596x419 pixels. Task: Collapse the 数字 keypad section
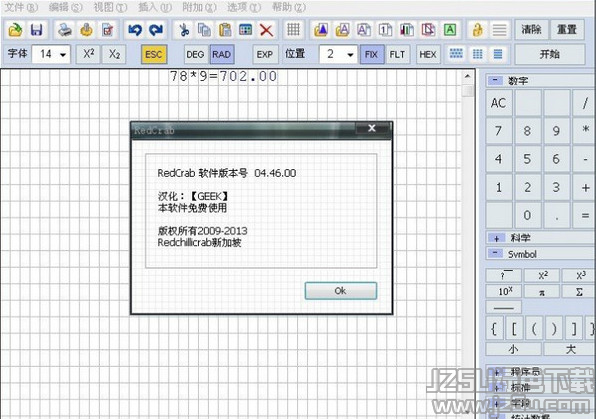pos(495,80)
